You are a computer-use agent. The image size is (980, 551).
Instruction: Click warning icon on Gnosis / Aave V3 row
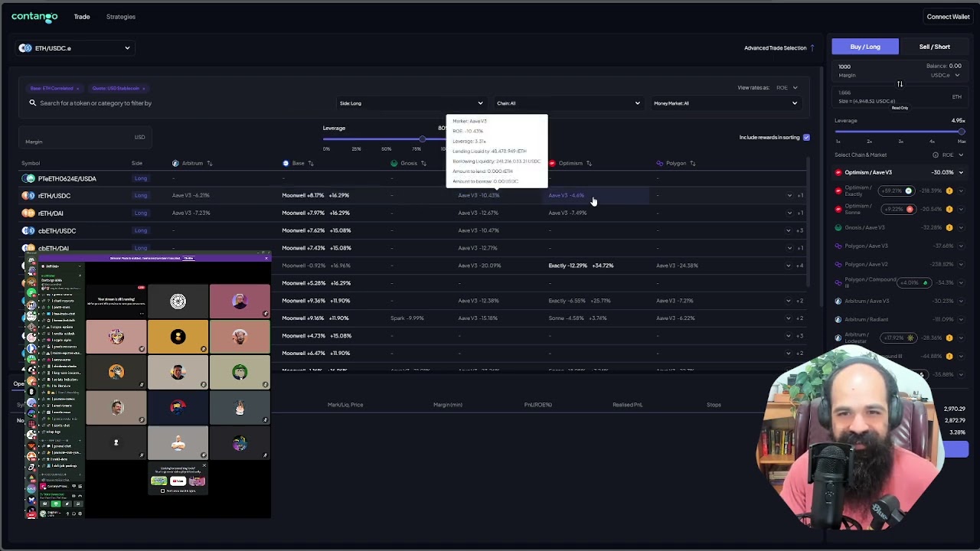pyautogui.click(x=949, y=227)
